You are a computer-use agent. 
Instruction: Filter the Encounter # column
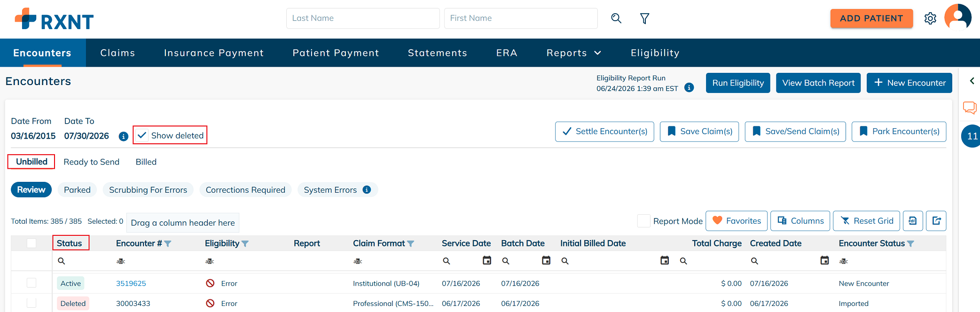168,243
